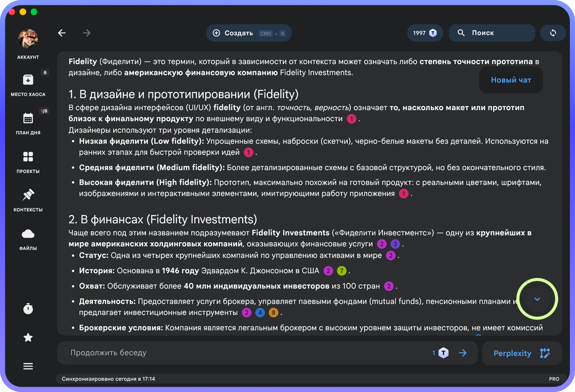Screen dimensions: 575x392
Task: Click the 6 badge on Место хаоса
Action: click(45, 73)
